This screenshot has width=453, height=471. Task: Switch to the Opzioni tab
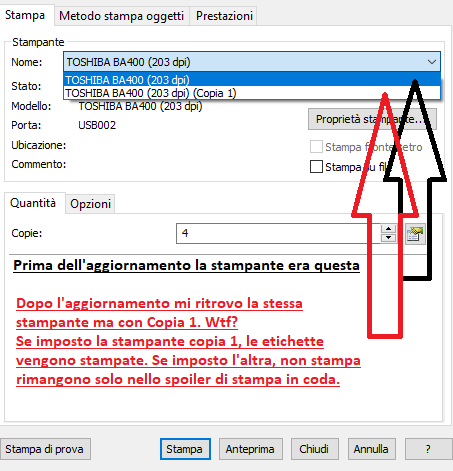pyautogui.click(x=90, y=204)
